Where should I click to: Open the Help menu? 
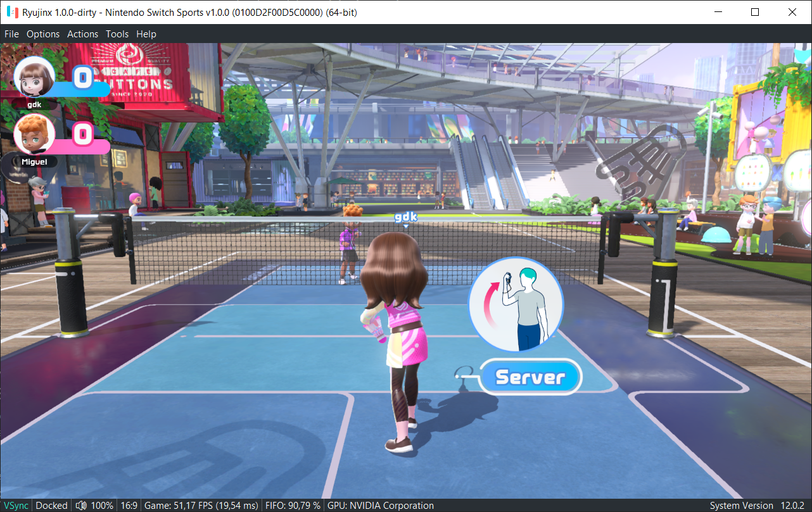click(146, 34)
